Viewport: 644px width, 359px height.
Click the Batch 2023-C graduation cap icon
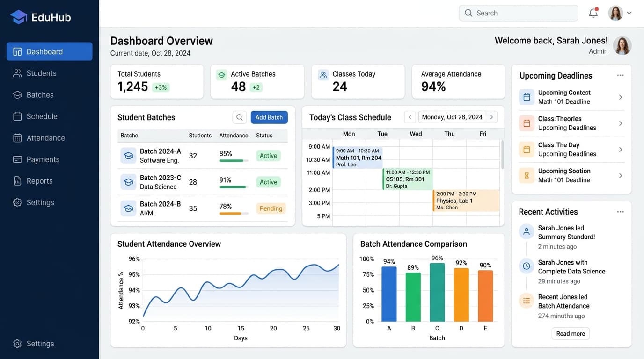click(x=128, y=182)
